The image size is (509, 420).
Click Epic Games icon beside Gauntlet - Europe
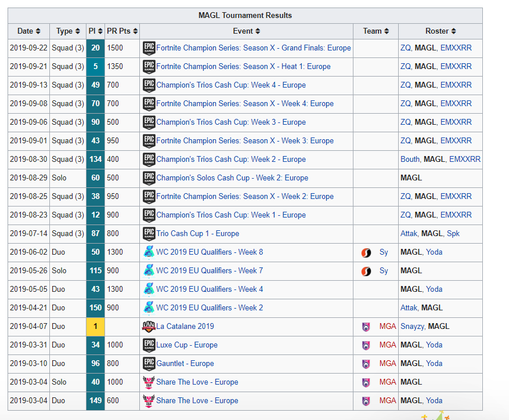coord(149,364)
